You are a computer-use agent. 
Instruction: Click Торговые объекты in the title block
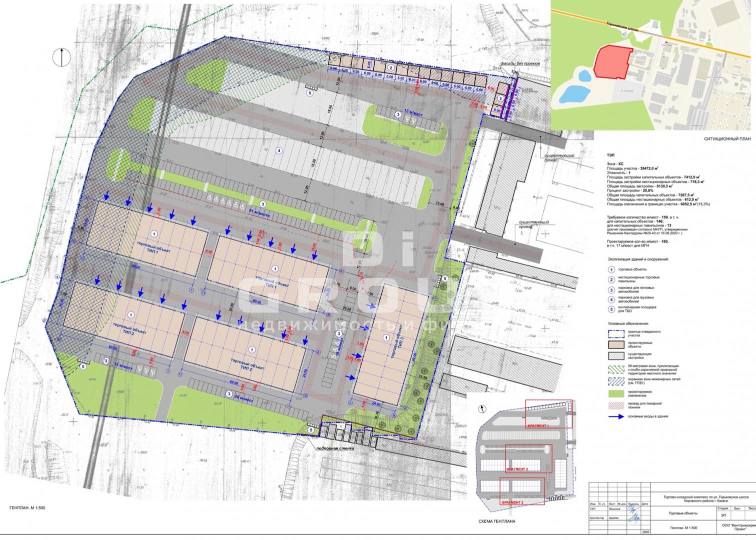click(x=683, y=513)
